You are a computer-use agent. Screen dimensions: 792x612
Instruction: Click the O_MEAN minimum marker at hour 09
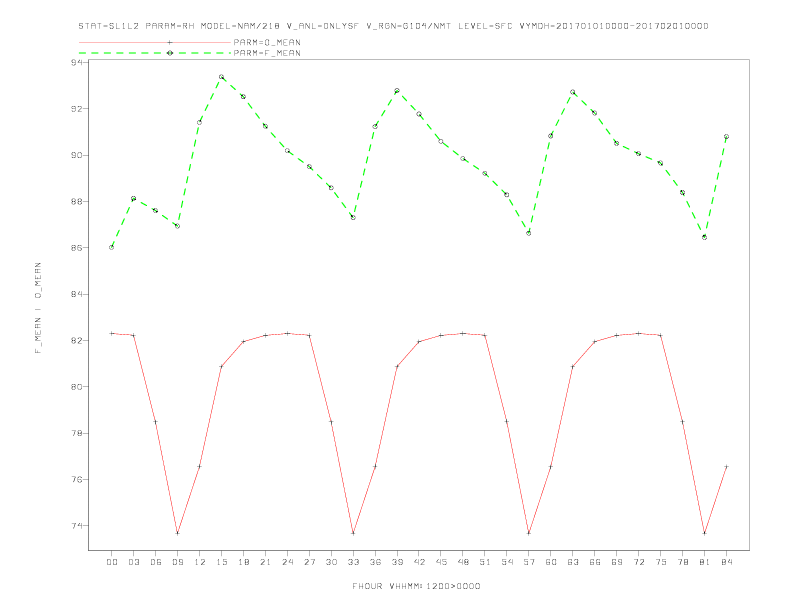[x=177, y=533]
